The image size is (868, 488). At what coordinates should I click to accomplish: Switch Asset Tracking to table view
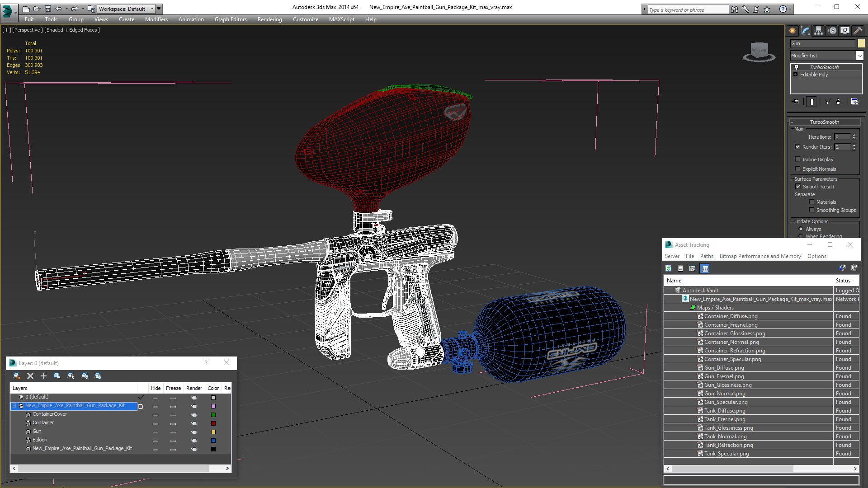coord(705,268)
